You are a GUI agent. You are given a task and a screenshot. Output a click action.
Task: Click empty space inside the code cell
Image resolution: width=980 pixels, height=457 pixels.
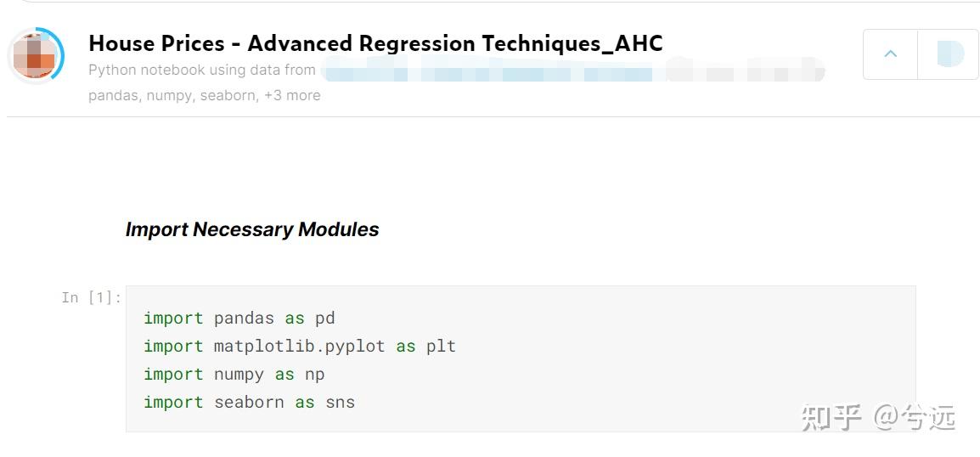pyautogui.click(x=679, y=357)
